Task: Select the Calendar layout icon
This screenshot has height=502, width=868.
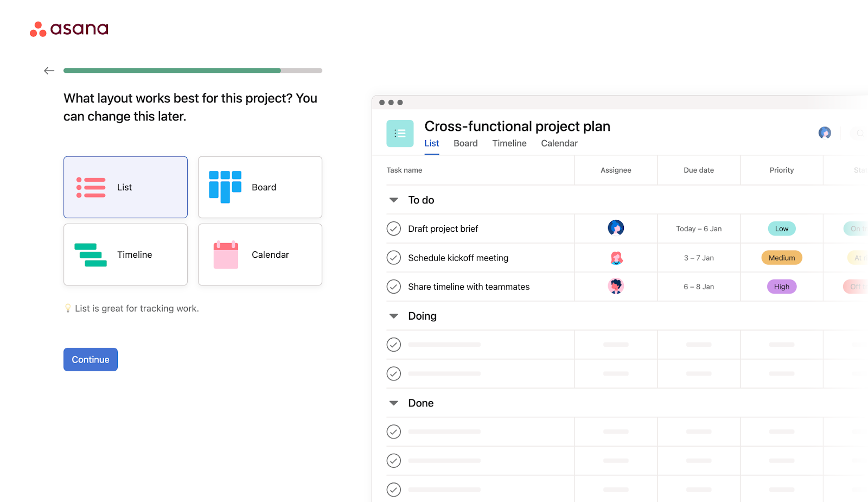Action: pos(225,254)
